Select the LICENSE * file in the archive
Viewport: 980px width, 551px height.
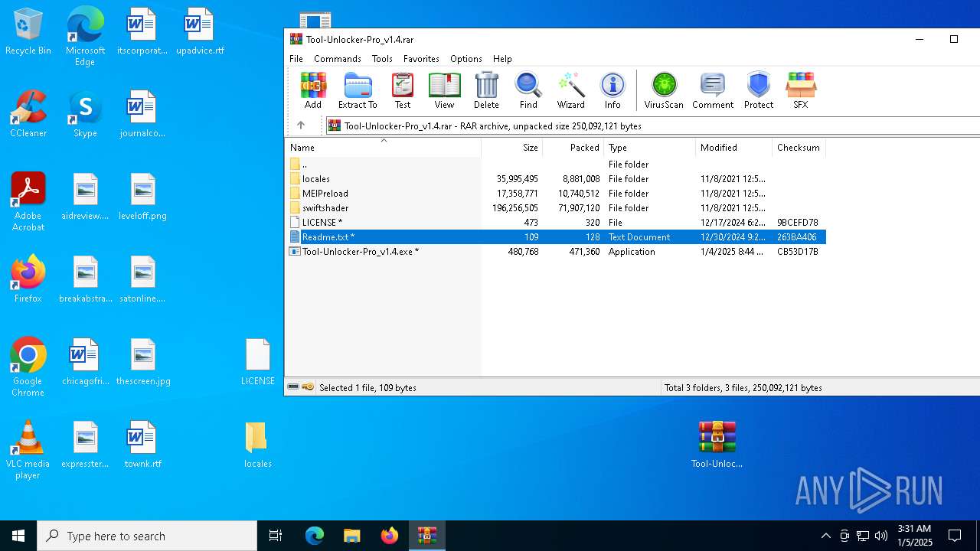pos(556,223)
